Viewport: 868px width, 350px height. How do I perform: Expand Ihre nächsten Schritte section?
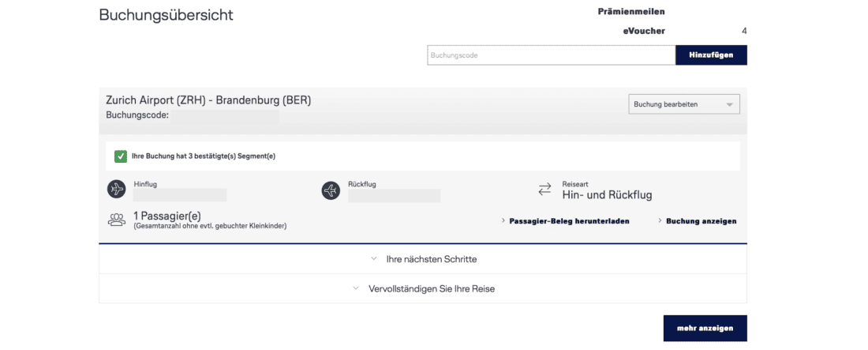pos(423,259)
